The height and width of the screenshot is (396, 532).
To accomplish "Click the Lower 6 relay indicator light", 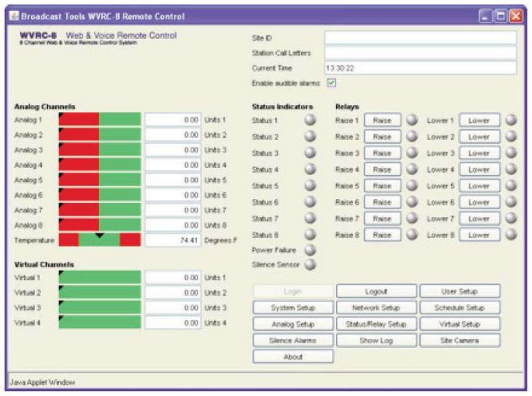I will (511, 202).
